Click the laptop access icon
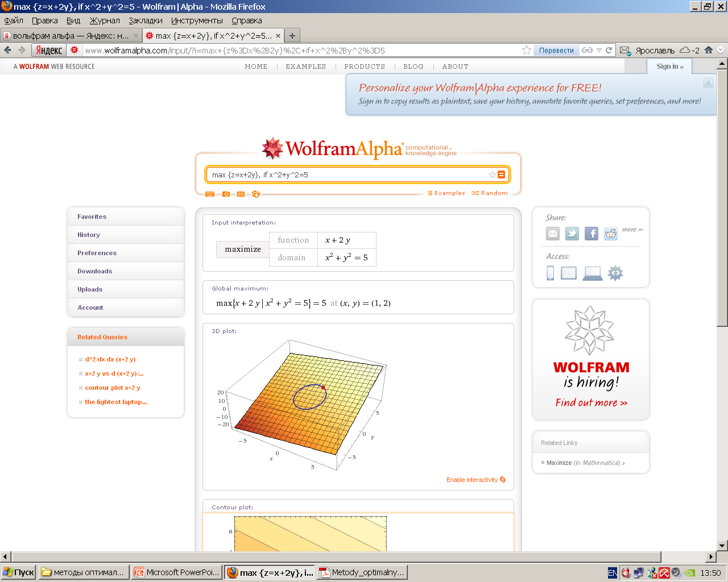The image size is (728, 582). (x=593, y=273)
